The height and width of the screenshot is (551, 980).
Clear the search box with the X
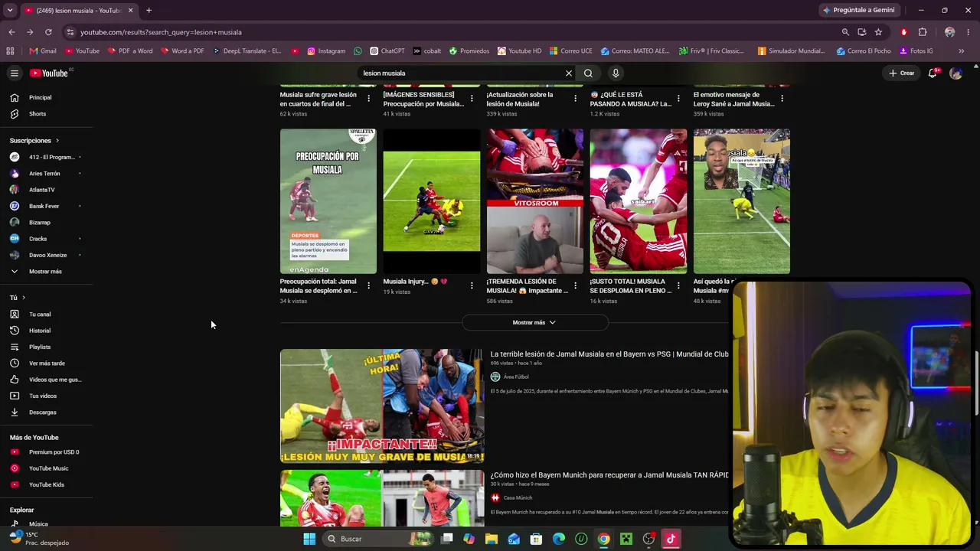click(x=569, y=73)
